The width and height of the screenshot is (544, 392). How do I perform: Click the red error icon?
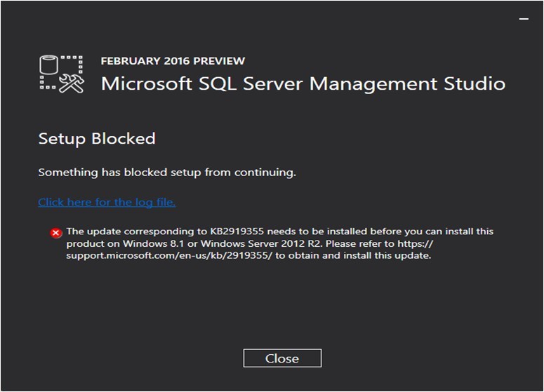55,233
